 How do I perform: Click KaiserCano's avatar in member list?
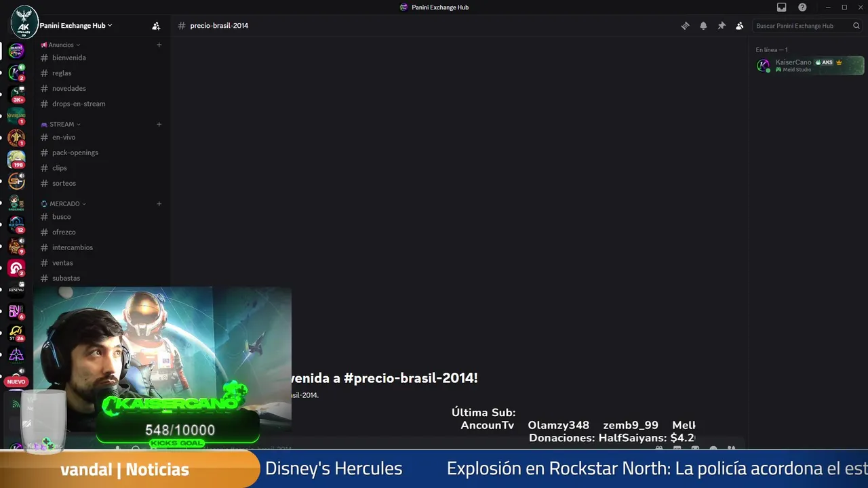pos(764,65)
